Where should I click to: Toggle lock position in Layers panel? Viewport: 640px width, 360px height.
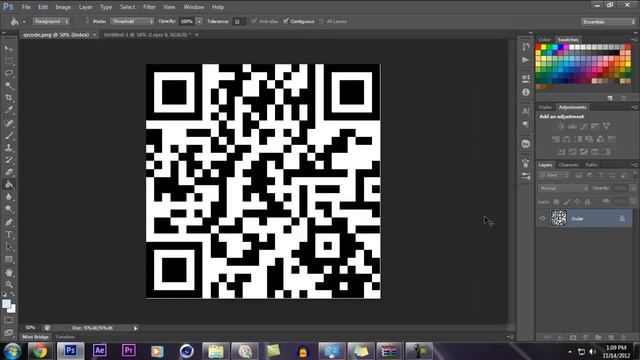point(577,202)
